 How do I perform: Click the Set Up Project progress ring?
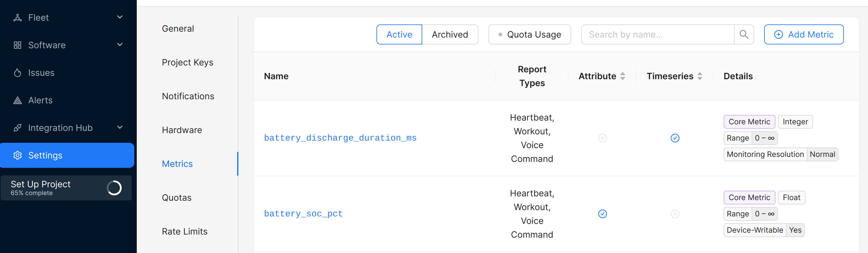[x=114, y=188]
